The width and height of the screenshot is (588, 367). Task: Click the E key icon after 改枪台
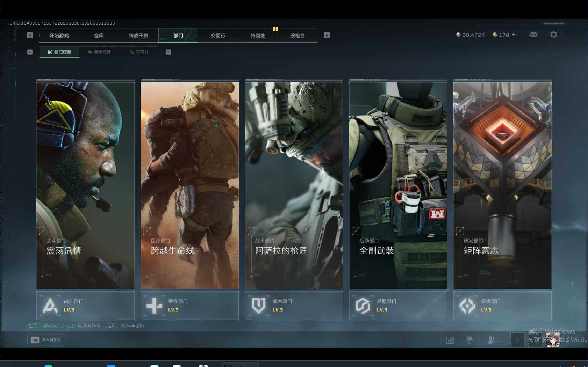click(327, 35)
